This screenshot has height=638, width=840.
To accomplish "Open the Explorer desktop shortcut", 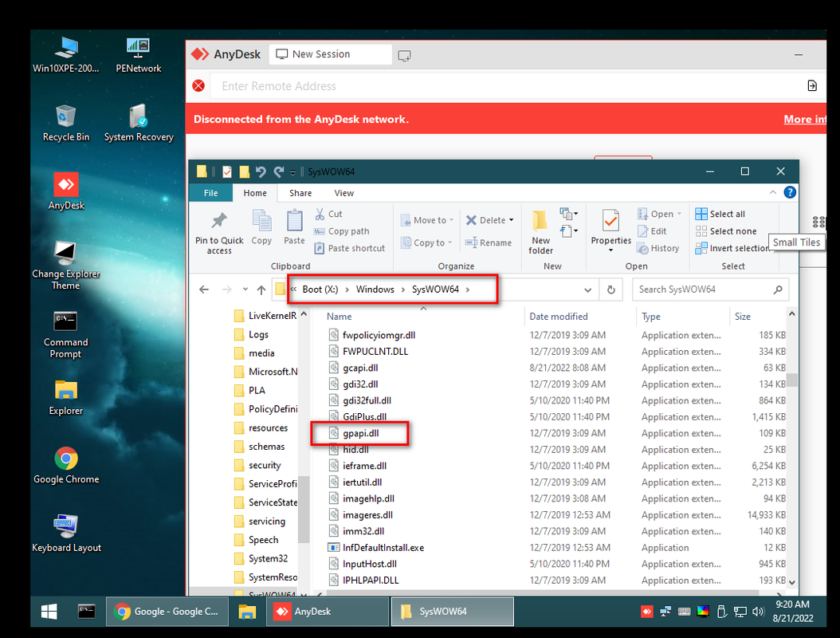I will click(66, 398).
